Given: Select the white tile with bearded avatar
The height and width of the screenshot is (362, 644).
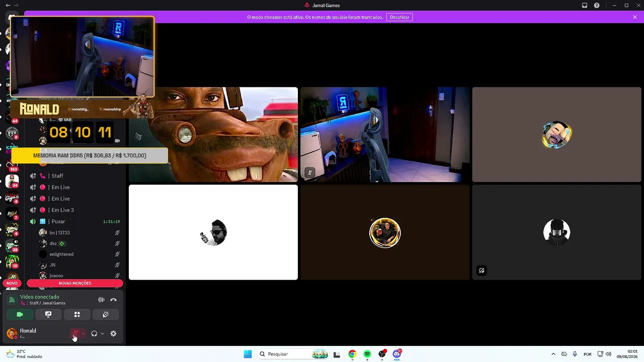Looking at the screenshot, I should coord(213,232).
